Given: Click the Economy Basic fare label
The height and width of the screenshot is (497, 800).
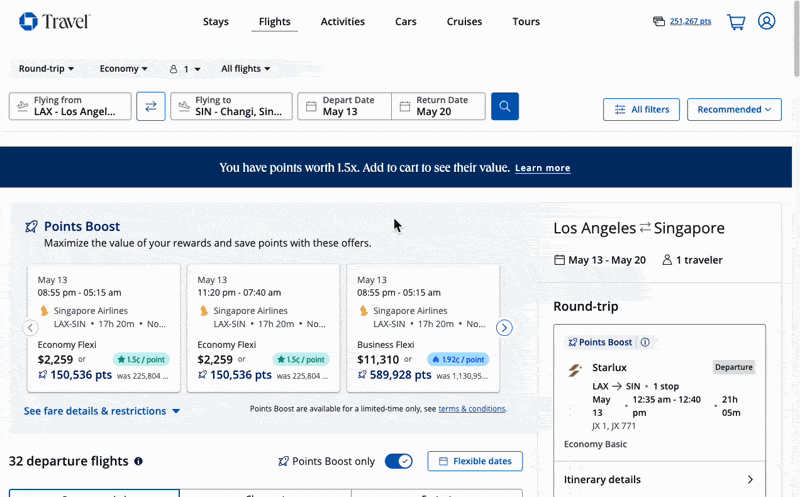Looking at the screenshot, I should 595,444.
